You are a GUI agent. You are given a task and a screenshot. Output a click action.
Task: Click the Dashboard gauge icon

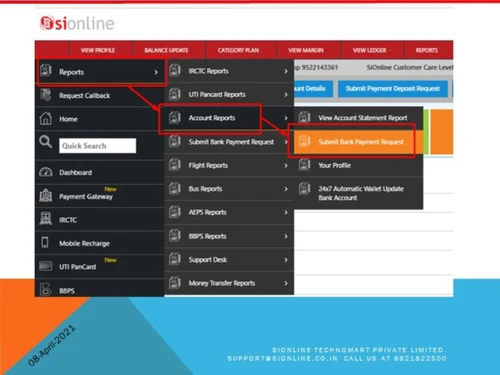(46, 172)
